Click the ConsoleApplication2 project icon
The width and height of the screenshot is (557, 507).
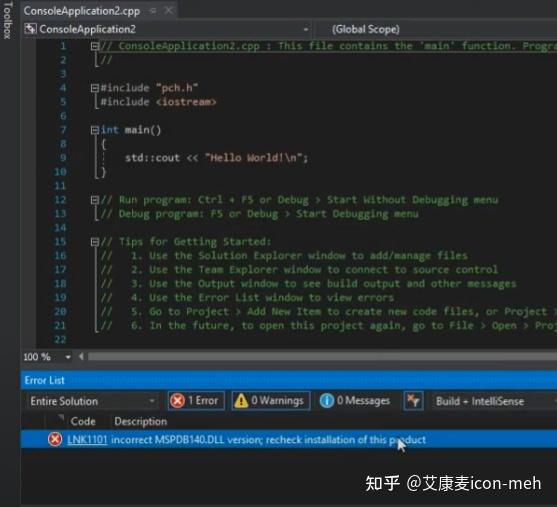click(x=30, y=29)
